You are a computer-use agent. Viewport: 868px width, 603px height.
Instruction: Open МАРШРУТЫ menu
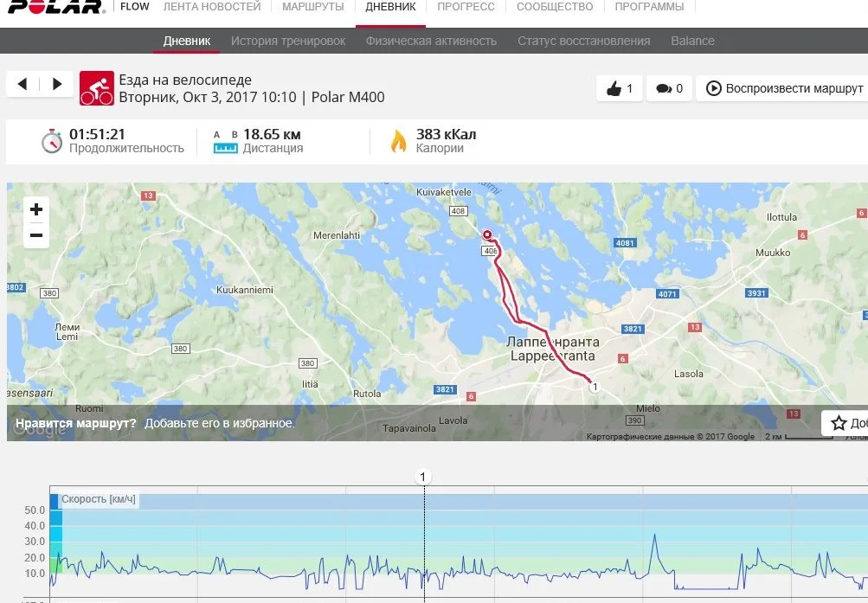(312, 7)
